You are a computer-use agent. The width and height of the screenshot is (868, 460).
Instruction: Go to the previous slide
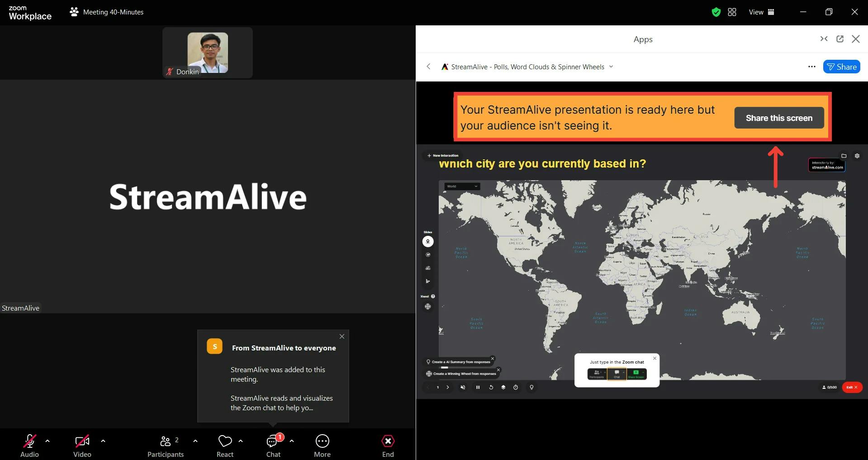428,388
